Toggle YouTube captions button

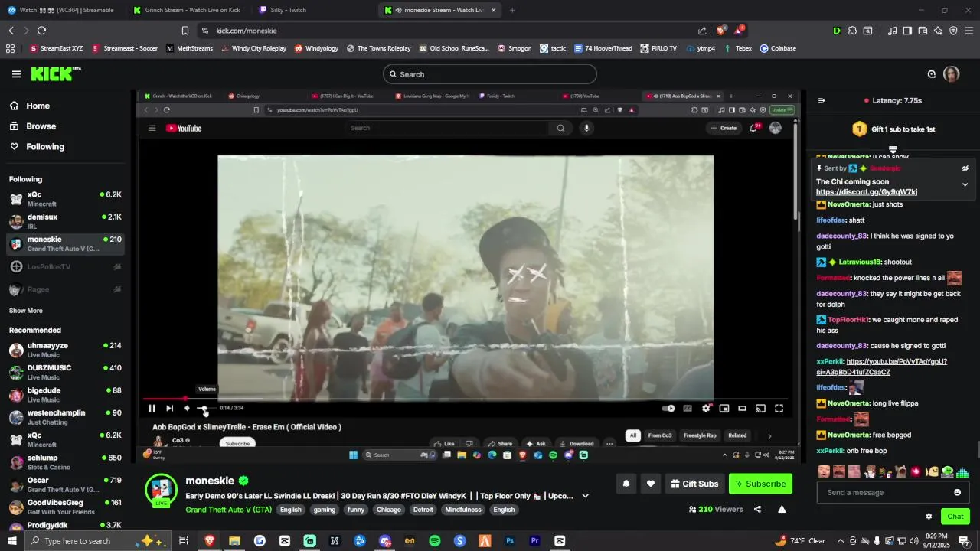(688, 408)
